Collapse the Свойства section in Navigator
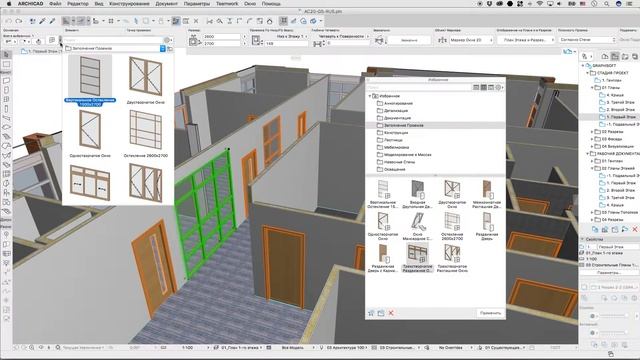Image resolution: width=640 pixels, height=360 pixels. (582, 239)
